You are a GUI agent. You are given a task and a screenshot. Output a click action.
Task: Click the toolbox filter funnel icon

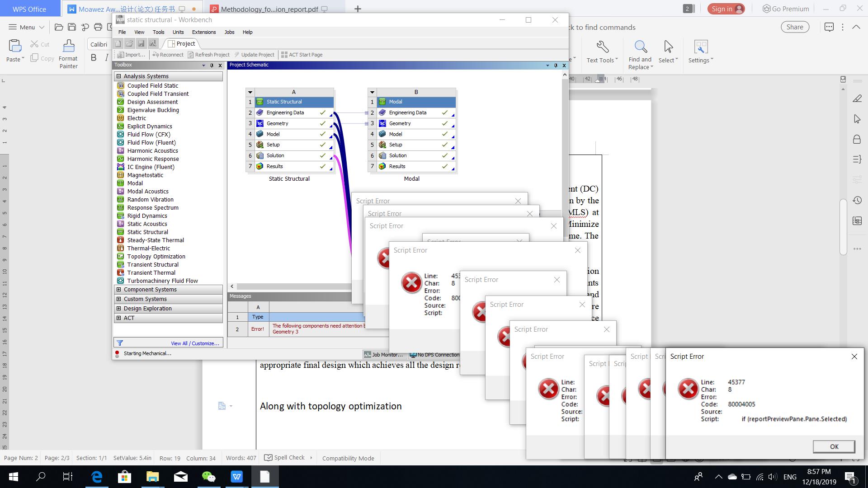[x=120, y=343]
